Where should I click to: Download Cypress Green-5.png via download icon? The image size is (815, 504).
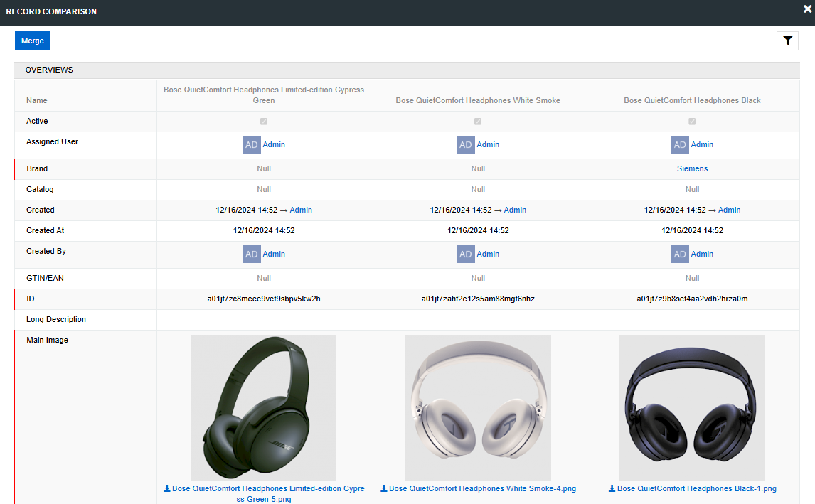[x=167, y=488]
